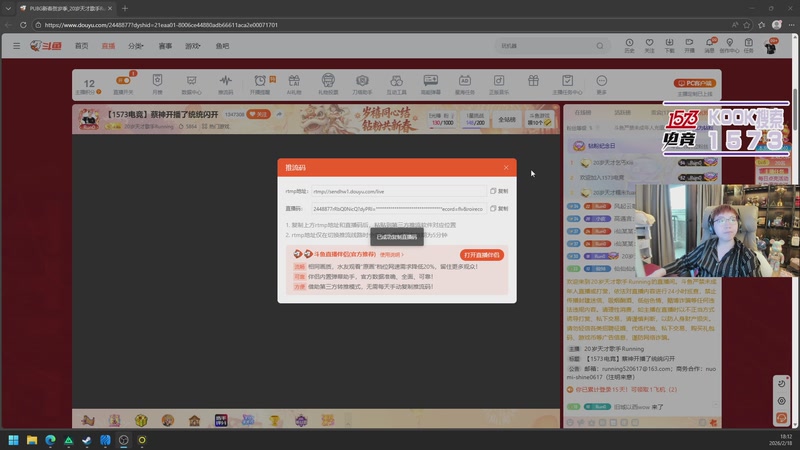This screenshot has height=450, width=800.
Task: Click the PC客户端 button
Action: coord(694,83)
